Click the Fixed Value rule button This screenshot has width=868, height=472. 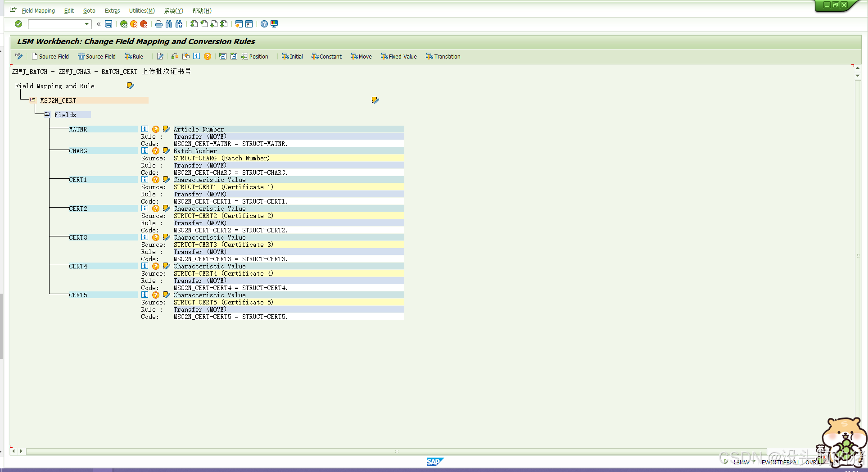(399, 56)
